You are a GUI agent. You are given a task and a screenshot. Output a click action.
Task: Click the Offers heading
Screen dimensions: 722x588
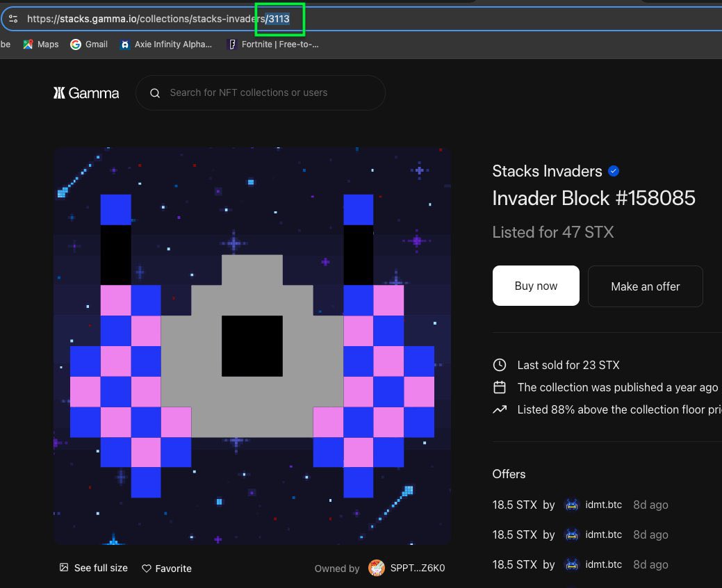pyautogui.click(x=509, y=474)
